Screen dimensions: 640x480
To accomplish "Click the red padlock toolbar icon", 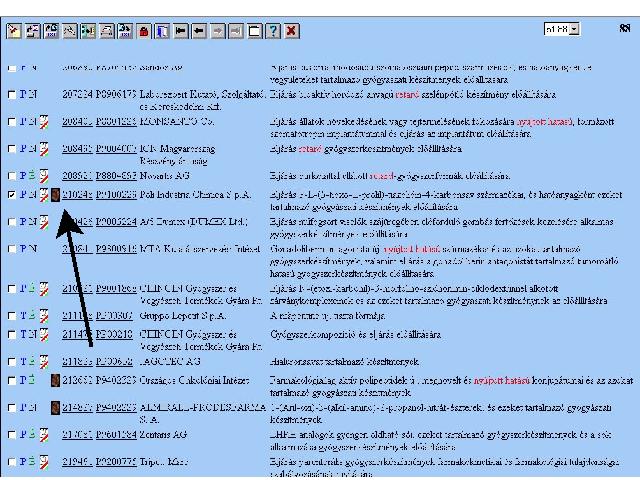I will click(144, 31).
